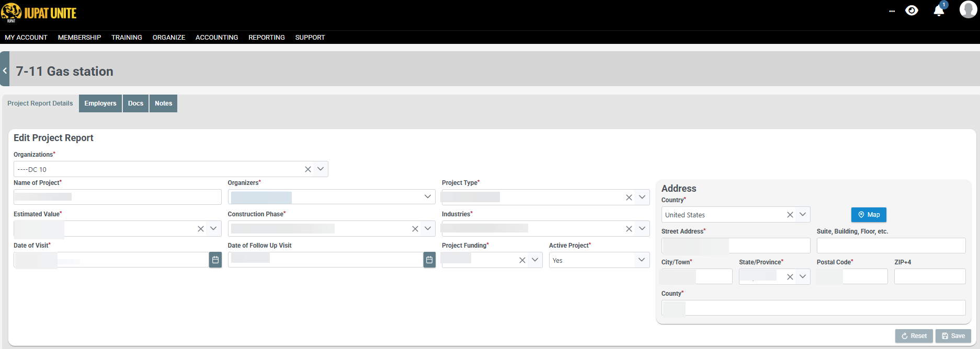
Task: Click the Map button
Action: pyautogui.click(x=869, y=215)
